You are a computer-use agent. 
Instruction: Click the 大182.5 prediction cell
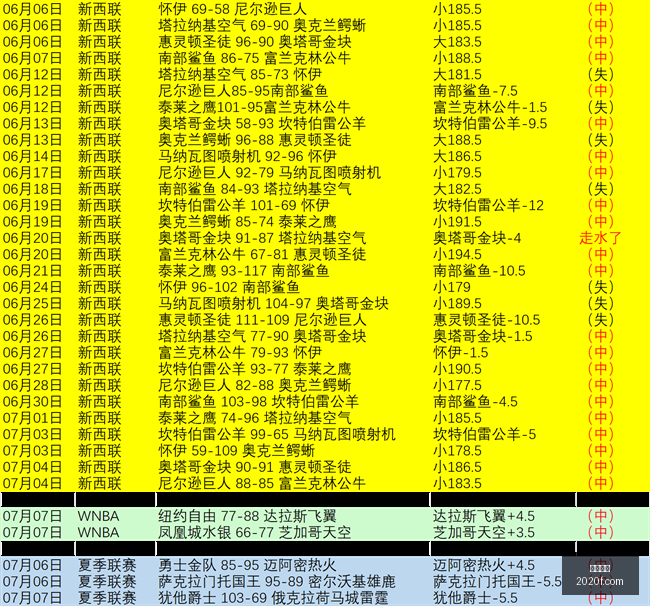point(457,189)
